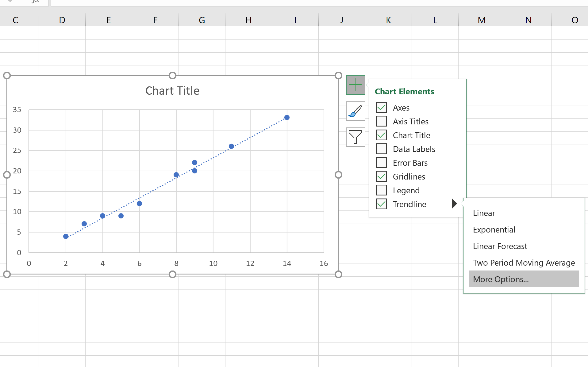Enable the Axis Titles checkbox

[381, 121]
